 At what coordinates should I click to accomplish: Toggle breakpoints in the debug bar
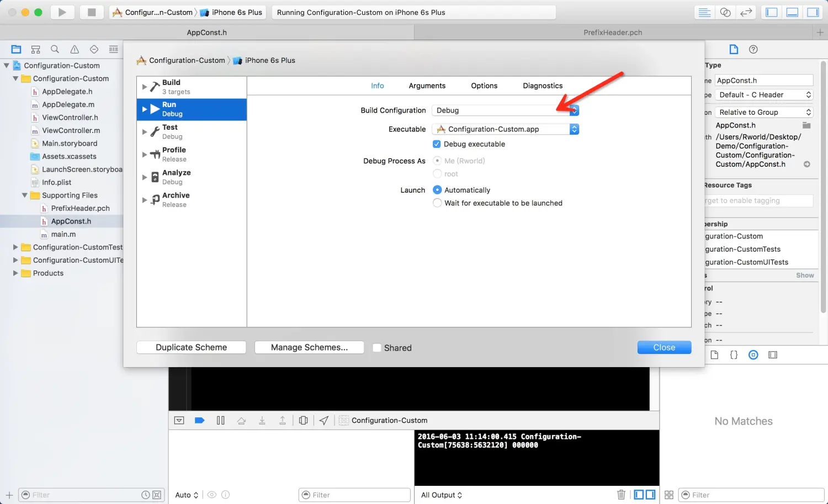tap(200, 420)
